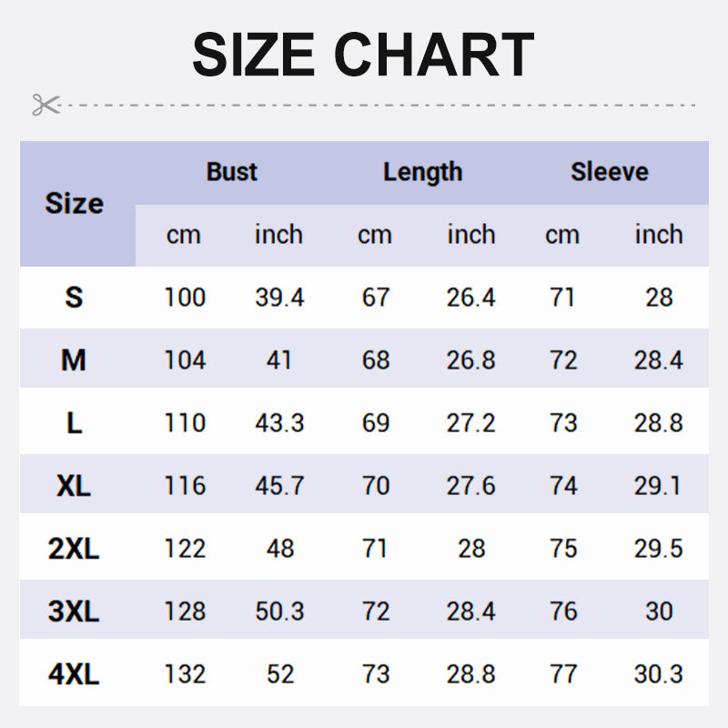The height and width of the screenshot is (728, 728).
Task: Click the Sleeve column header
Action: [610, 172]
